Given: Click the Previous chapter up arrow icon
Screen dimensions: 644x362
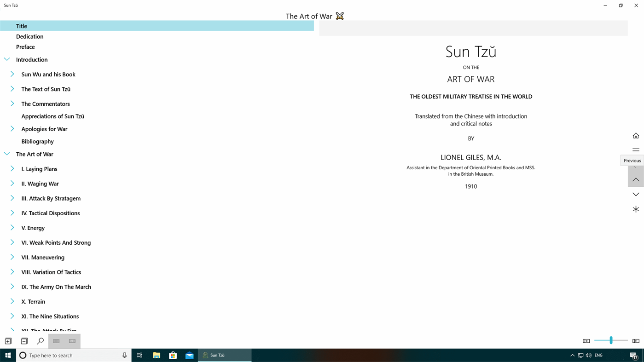Looking at the screenshot, I should [636, 179].
